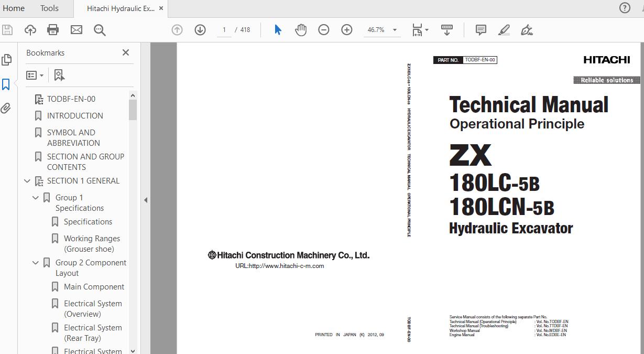
Task: Collapse the SECTION 1 GENERAL bookmark
Action: (x=27, y=181)
